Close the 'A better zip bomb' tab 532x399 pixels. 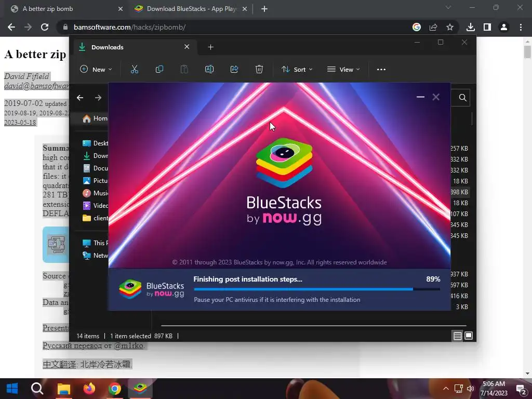(121, 9)
